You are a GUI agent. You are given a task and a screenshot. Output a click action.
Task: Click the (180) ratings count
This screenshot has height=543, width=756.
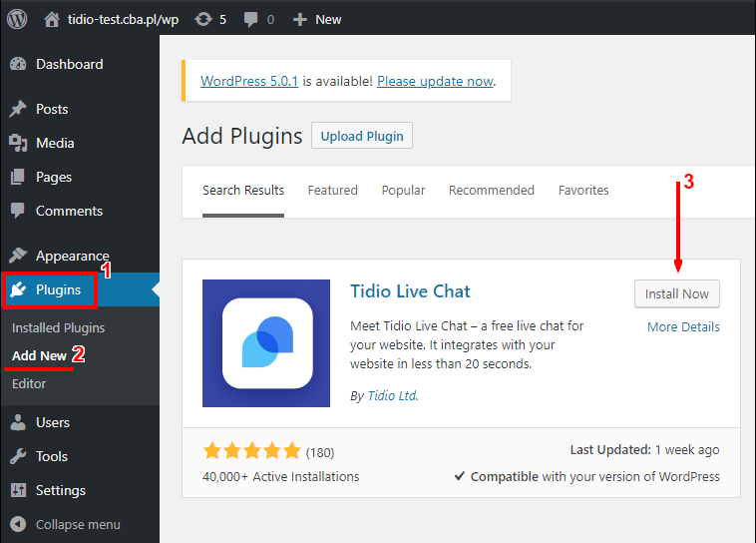point(320,453)
